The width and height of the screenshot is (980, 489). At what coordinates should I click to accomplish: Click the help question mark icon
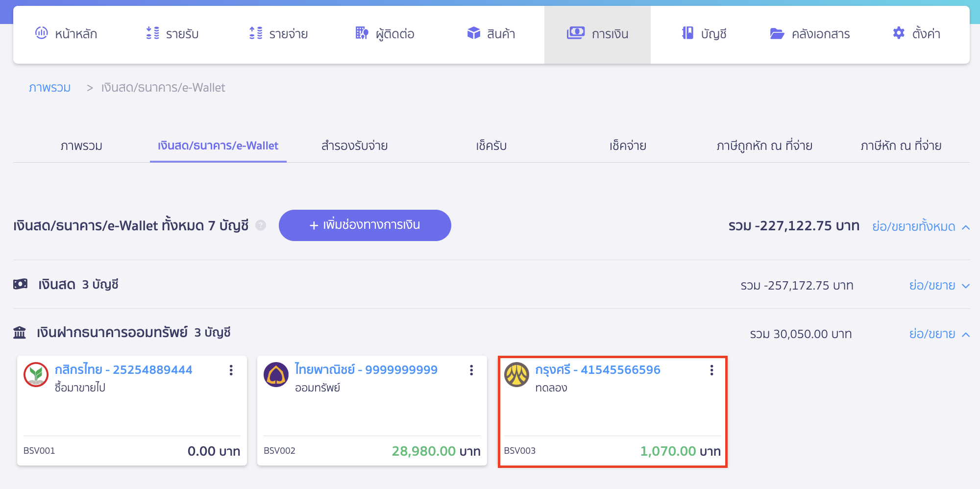click(261, 225)
